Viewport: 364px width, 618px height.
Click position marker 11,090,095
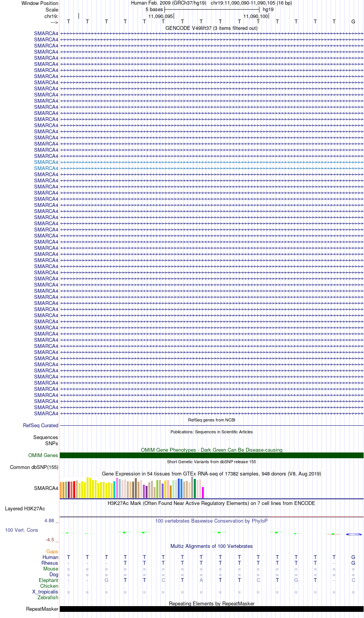[x=161, y=16]
